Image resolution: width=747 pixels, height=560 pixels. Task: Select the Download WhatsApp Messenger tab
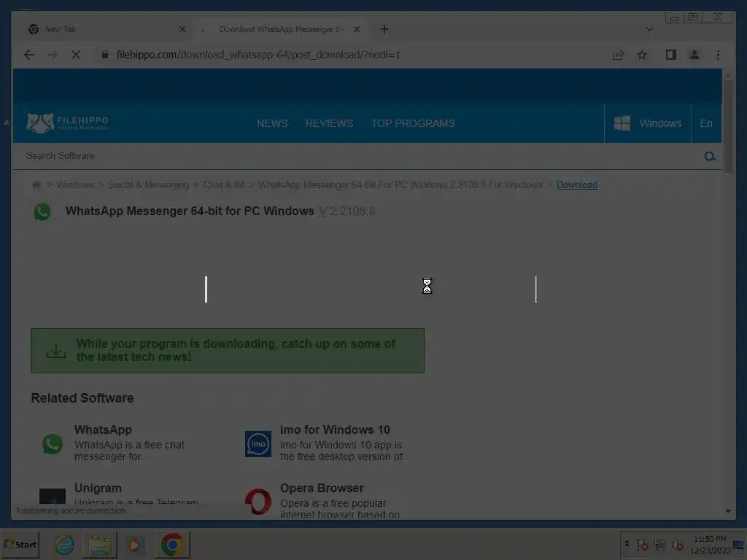pyautogui.click(x=281, y=29)
